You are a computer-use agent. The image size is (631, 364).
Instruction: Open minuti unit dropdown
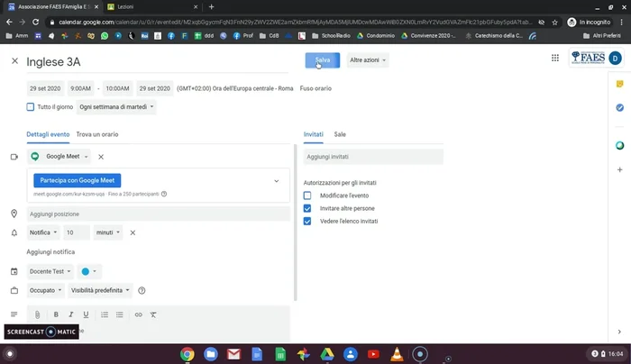108,232
